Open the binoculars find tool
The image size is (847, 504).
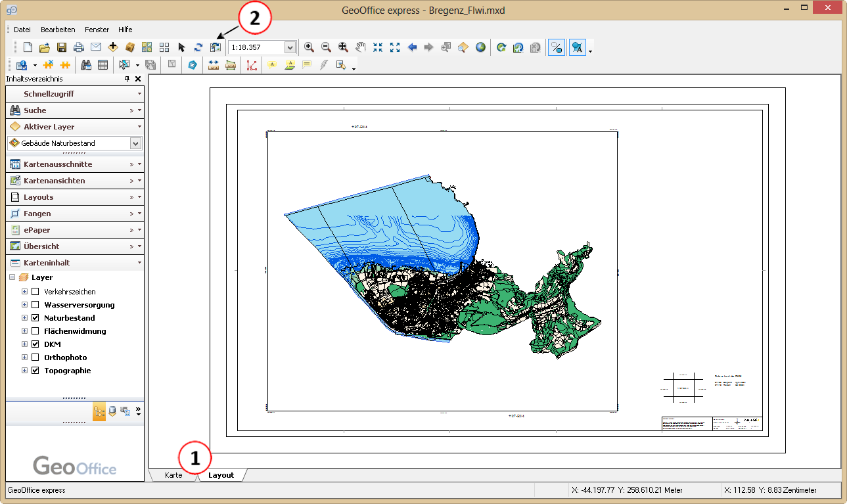coord(86,65)
